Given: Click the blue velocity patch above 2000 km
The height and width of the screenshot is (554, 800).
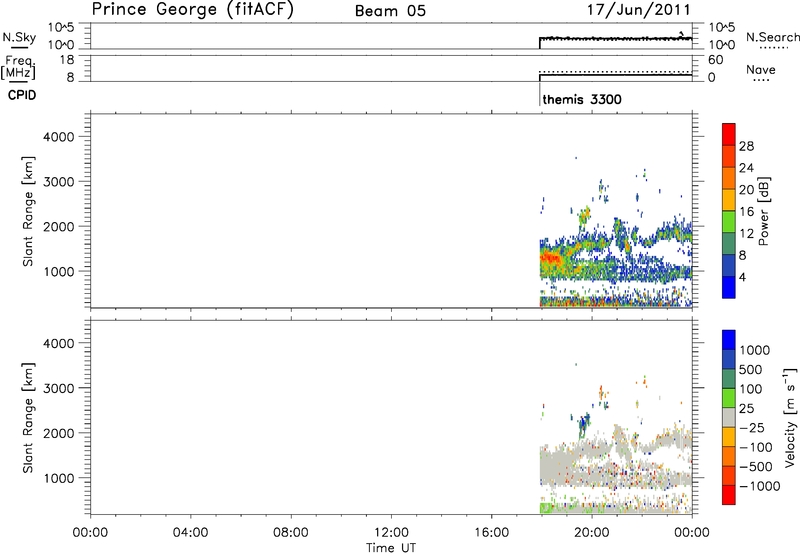Looking at the screenshot, I should click(584, 423).
